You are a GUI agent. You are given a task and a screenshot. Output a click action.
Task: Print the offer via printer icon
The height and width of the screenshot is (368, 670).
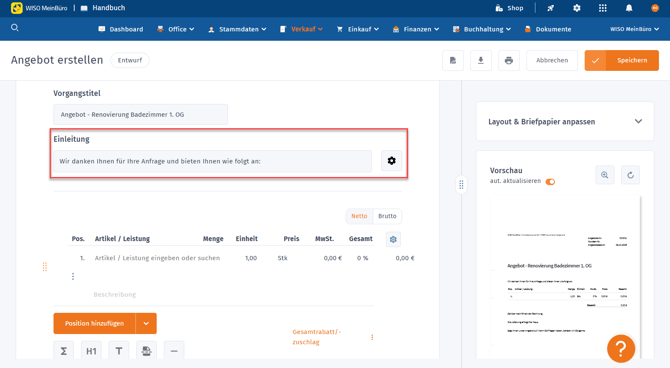click(x=508, y=60)
